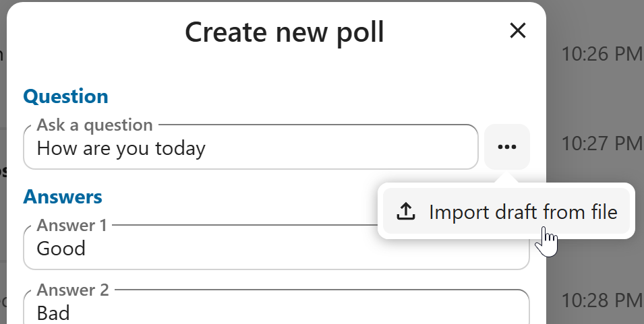Click the 10:27 PM message timestamp
The image size is (644, 324).
(602, 143)
